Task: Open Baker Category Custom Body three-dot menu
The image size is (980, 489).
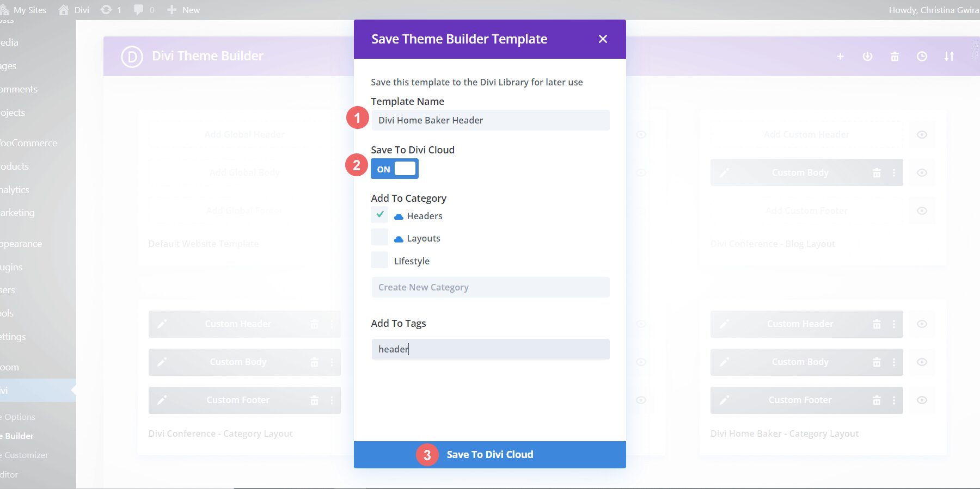Action: pos(893,362)
